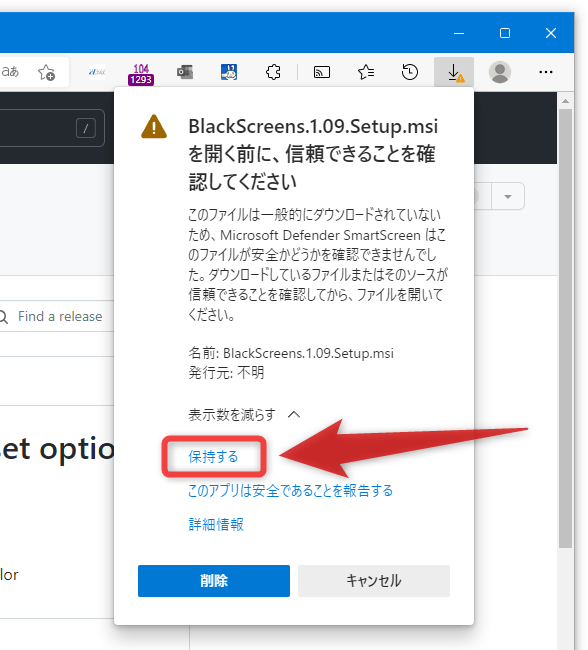This screenshot has height=650, width=588.
Task: Open the user profile avatar
Action: tap(499, 72)
